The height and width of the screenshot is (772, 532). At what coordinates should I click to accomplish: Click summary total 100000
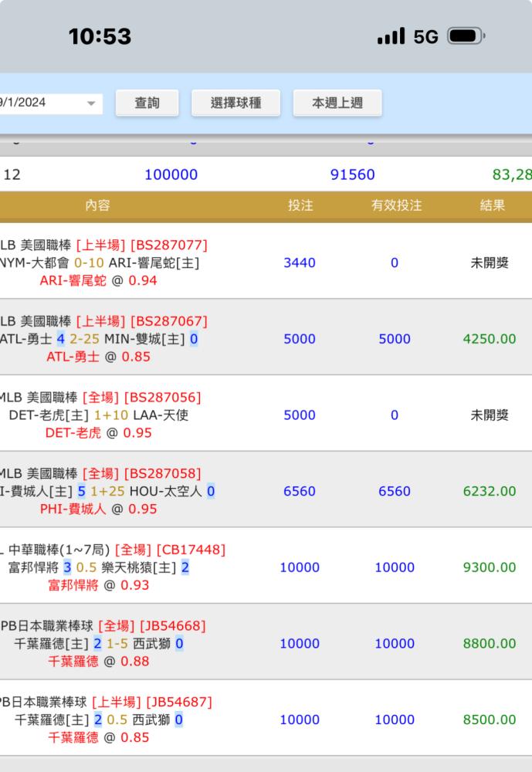pyautogui.click(x=171, y=174)
